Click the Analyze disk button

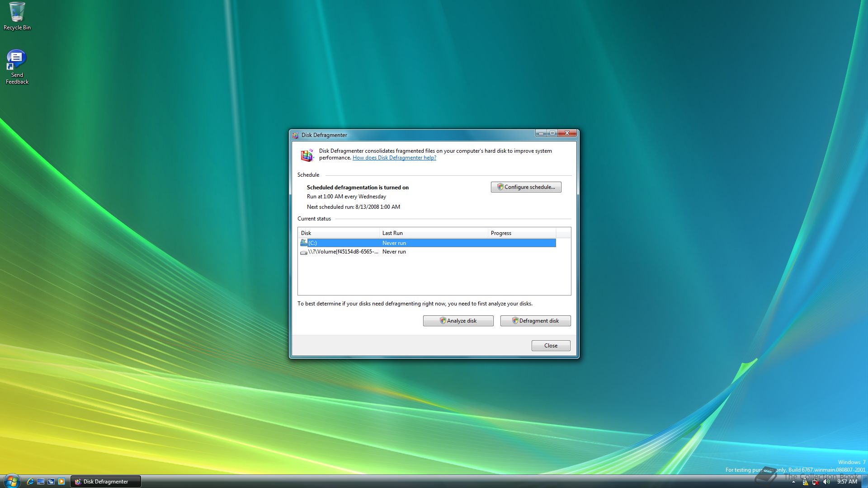click(x=458, y=321)
